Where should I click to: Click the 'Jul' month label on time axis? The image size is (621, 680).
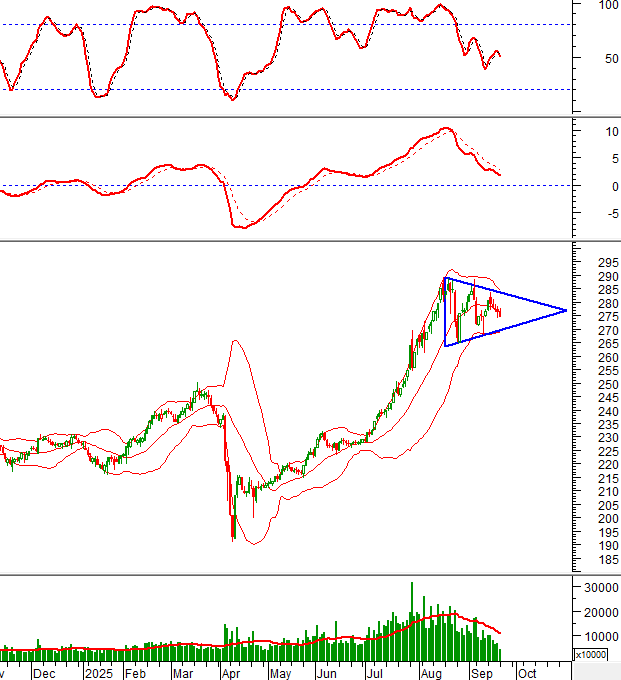pos(374,673)
